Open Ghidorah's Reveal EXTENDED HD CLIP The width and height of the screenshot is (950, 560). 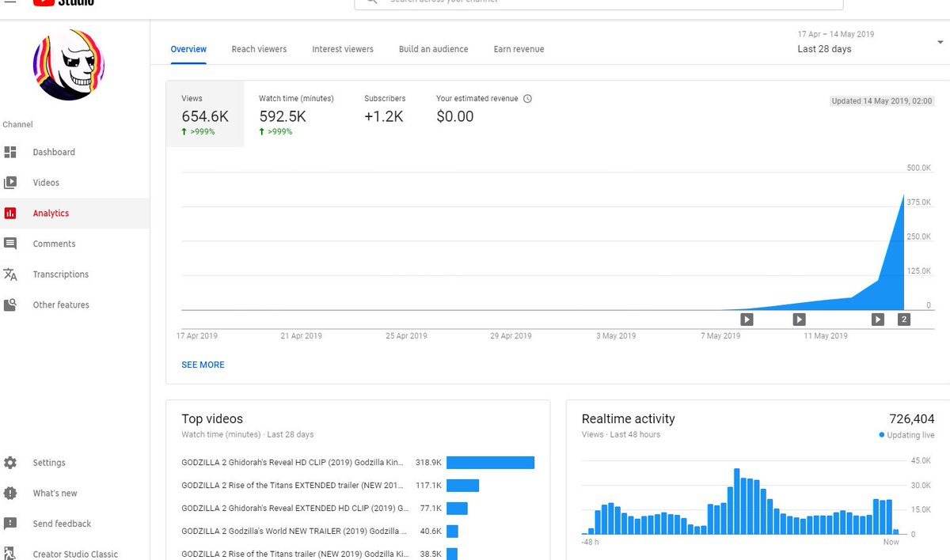click(295, 508)
